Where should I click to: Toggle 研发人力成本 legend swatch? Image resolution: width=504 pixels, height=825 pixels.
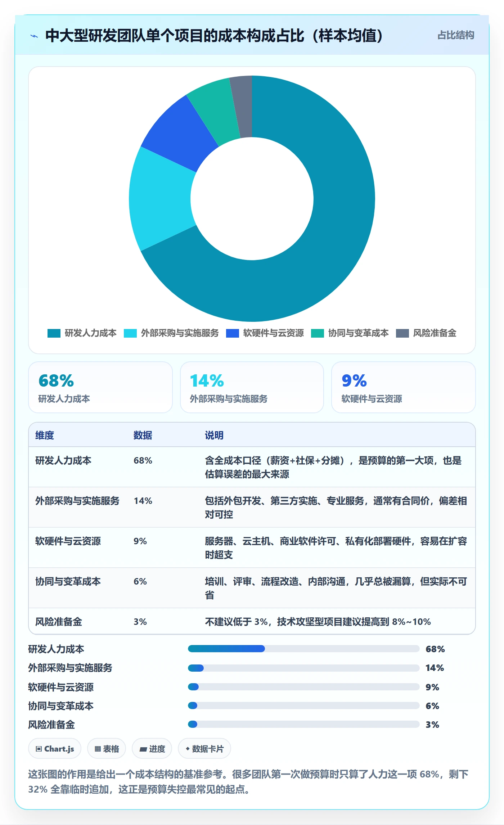point(54,333)
